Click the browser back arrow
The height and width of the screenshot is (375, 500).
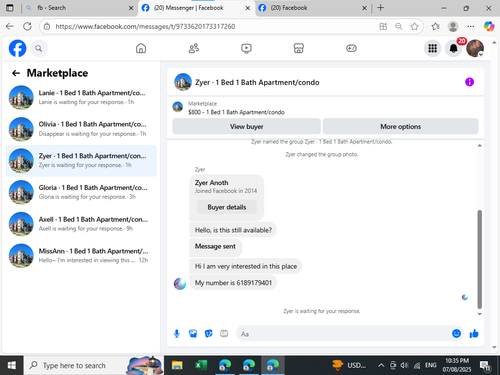(x=10, y=26)
